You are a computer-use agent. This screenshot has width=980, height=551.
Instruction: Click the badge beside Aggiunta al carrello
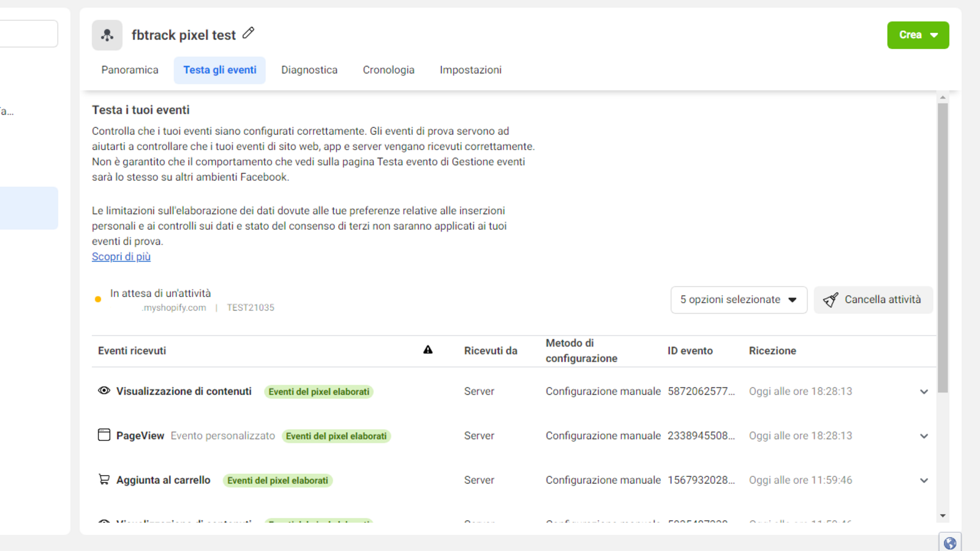pos(277,481)
